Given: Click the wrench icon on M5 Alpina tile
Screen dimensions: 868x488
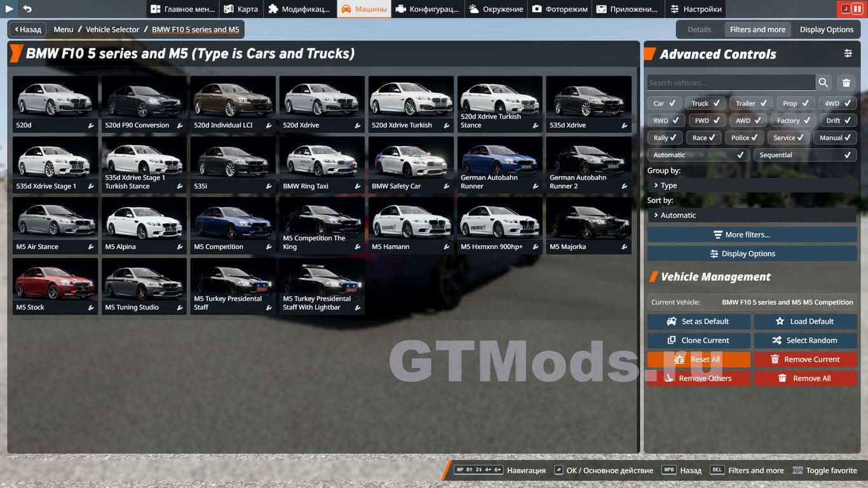Looking at the screenshot, I should coord(180,247).
